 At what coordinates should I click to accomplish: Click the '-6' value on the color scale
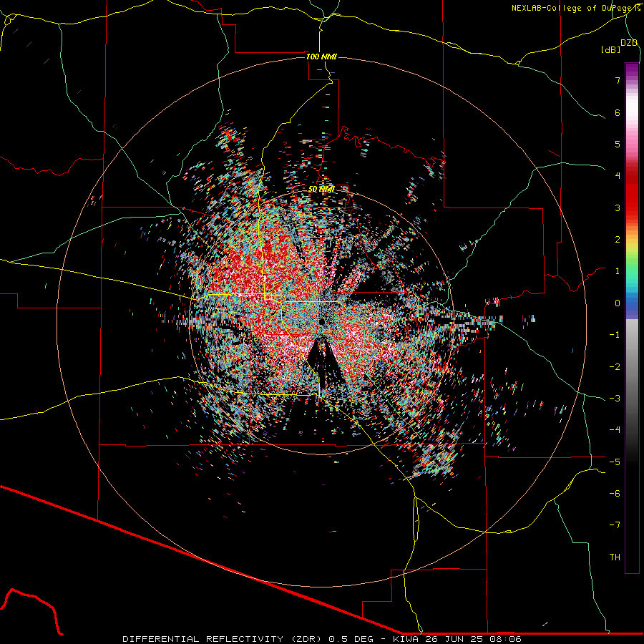[x=615, y=494]
